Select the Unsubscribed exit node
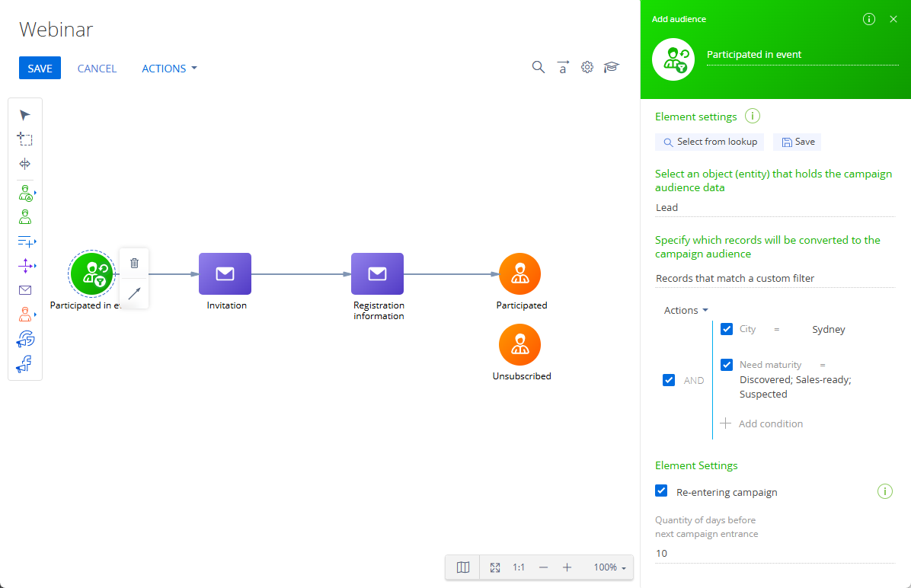This screenshot has height=588, width=911. [520, 344]
